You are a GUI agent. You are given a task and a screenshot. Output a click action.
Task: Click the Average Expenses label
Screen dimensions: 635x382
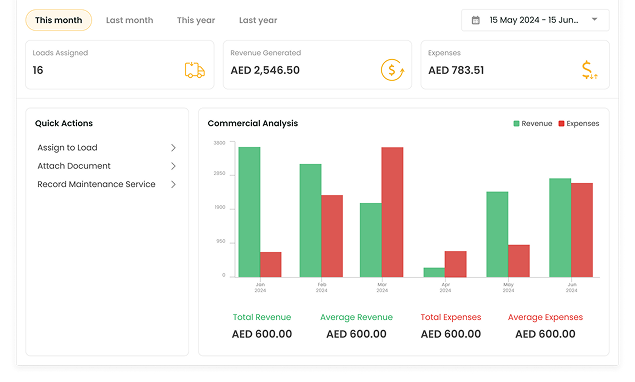[x=546, y=317]
